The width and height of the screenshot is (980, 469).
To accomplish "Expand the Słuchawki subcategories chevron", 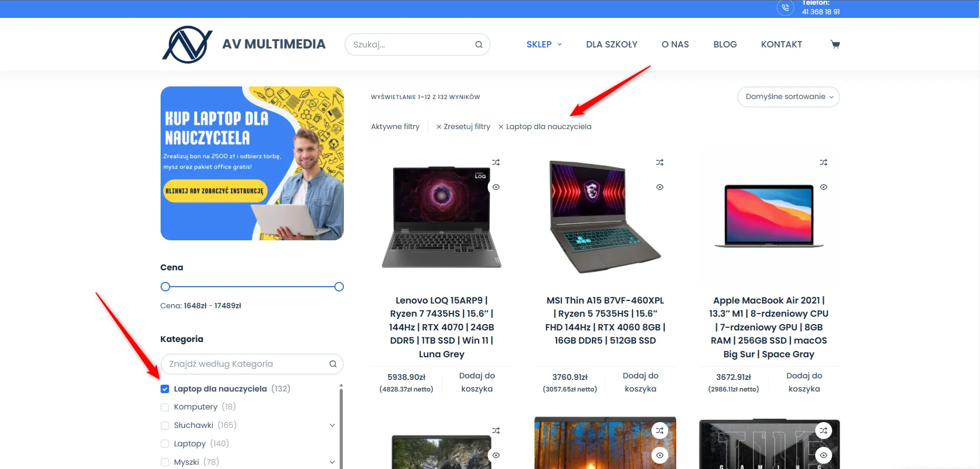I will click(332, 425).
